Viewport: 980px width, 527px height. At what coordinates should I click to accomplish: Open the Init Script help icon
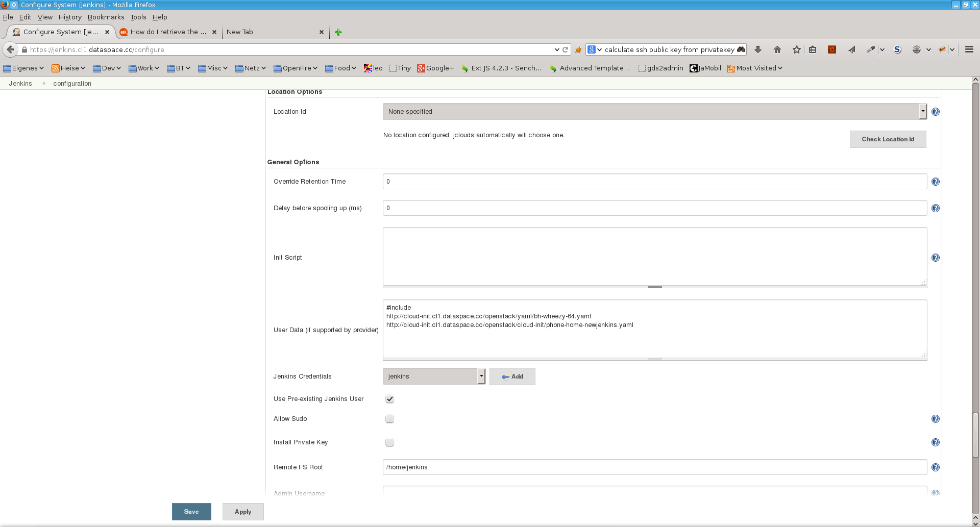[935, 258]
